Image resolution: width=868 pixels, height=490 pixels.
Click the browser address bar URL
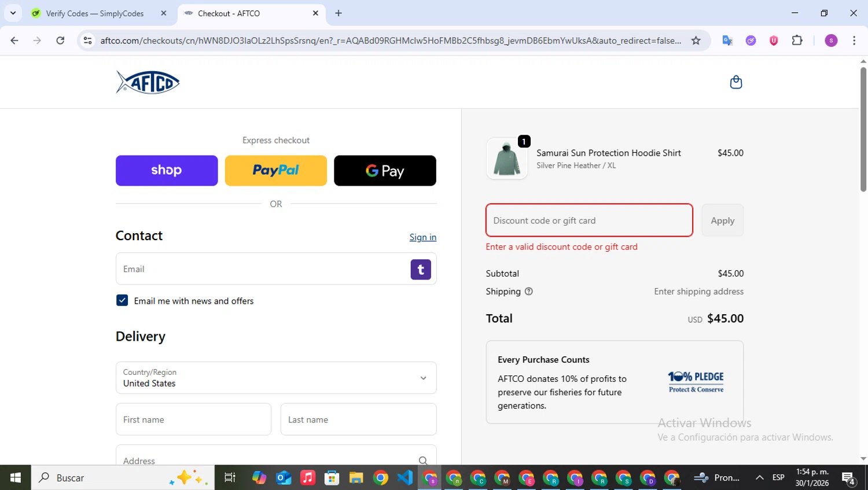coord(391,40)
